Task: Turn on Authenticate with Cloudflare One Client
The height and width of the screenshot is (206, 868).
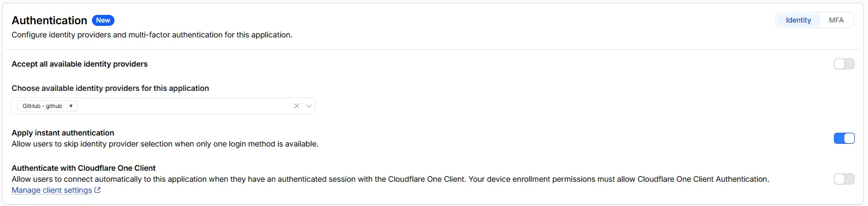Action: pos(844,179)
